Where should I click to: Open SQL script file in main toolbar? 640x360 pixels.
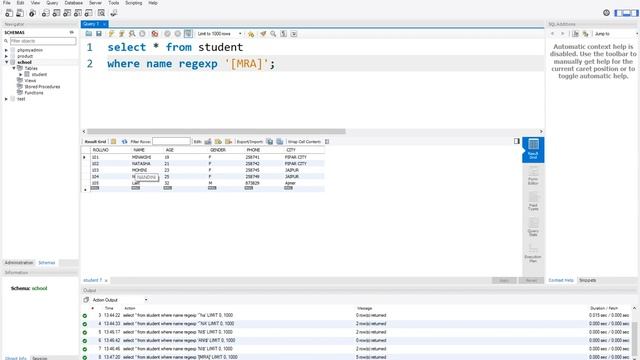pyautogui.click(x=20, y=13)
